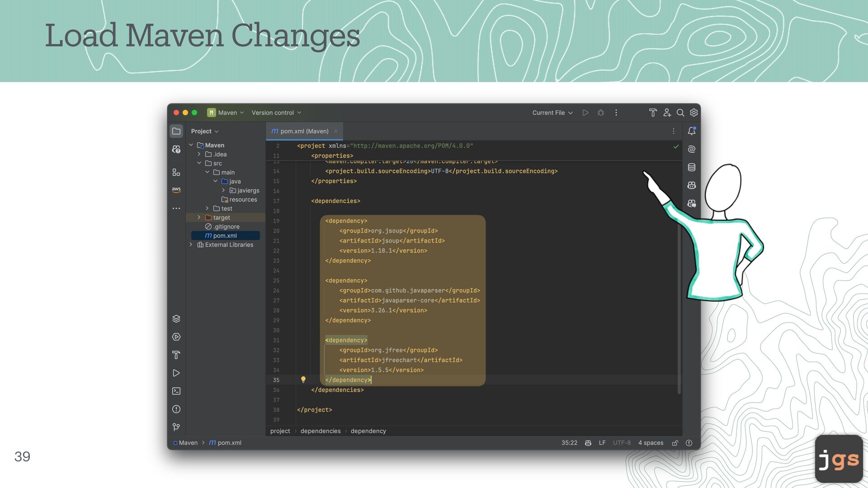868x488 pixels.
Task: Open more run actions menu
Action: click(x=616, y=113)
